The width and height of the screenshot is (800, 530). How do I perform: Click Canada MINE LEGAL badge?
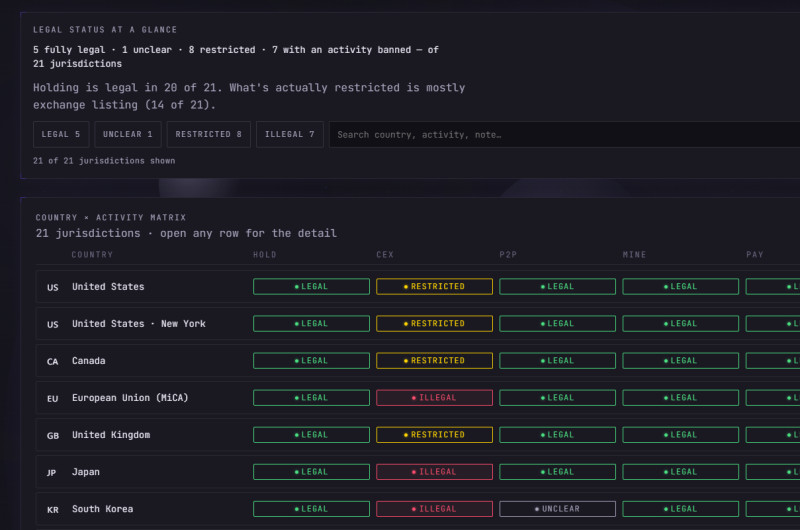pyautogui.click(x=680, y=361)
